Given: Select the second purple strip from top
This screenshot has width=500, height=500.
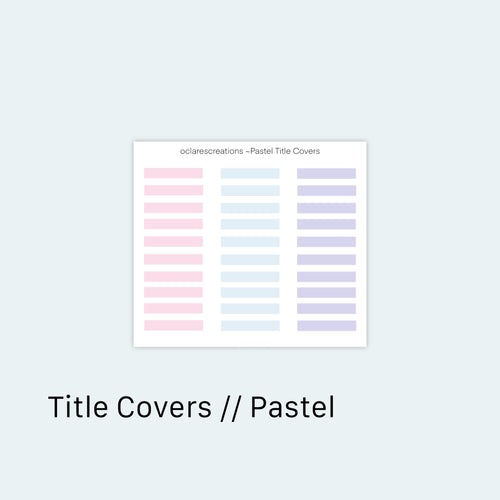Looking at the screenshot, I should point(326,190).
